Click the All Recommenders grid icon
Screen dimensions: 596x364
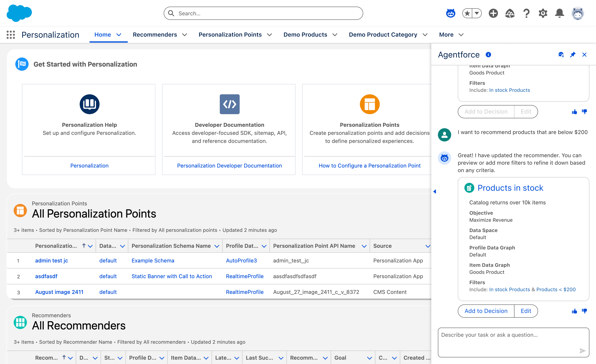(x=20, y=322)
